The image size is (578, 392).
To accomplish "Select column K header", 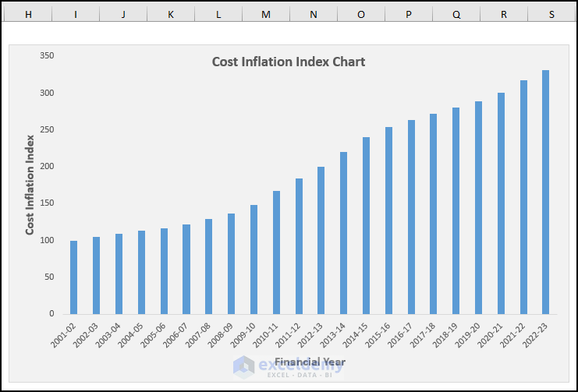I will point(171,14).
